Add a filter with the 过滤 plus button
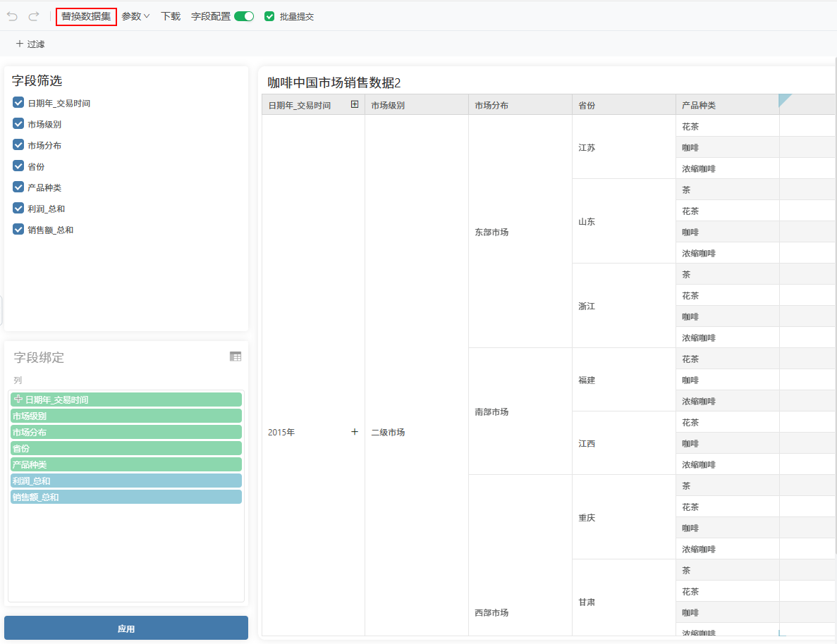The height and width of the screenshot is (644, 837). [x=30, y=44]
